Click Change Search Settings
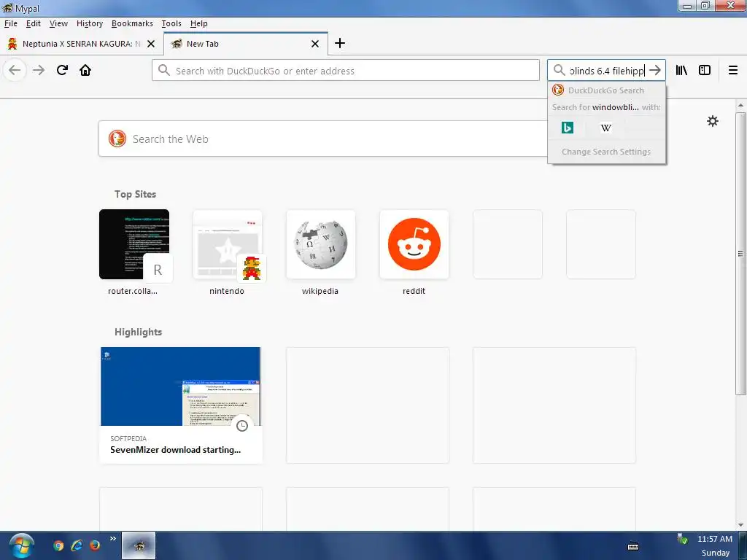 (606, 152)
